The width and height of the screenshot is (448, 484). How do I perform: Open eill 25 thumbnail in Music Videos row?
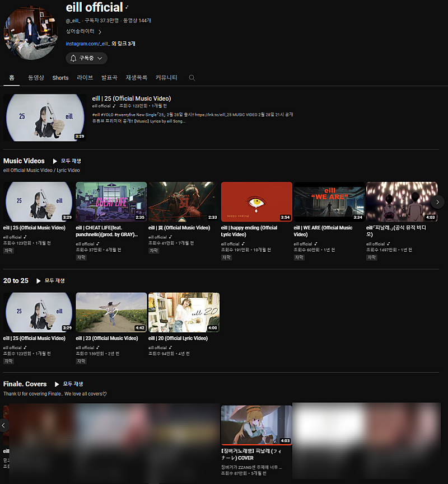[x=39, y=201]
